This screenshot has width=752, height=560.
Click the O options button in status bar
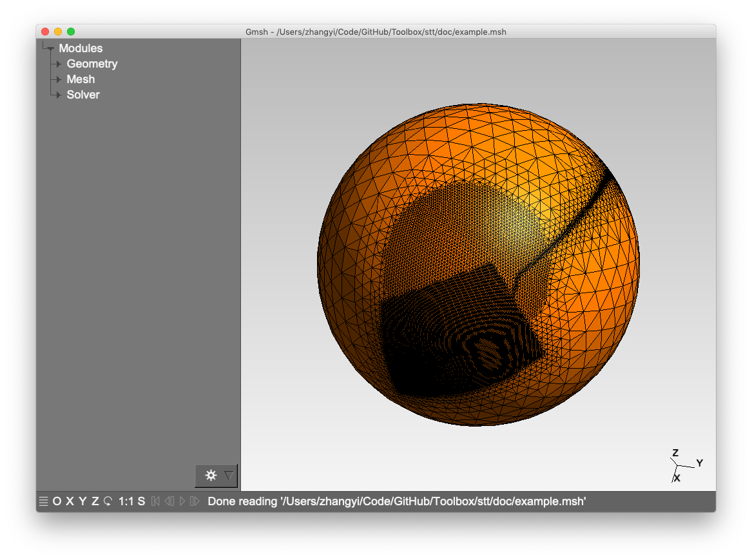point(57,501)
